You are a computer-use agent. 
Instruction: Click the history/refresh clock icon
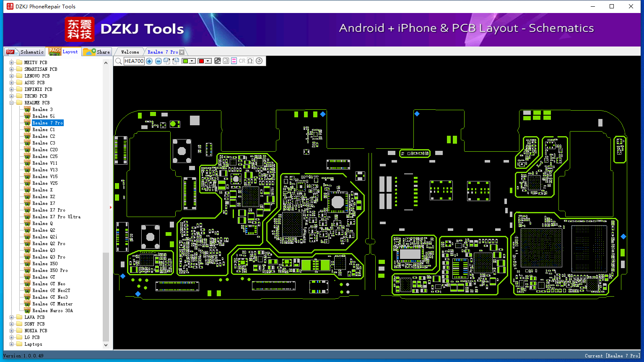[258, 61]
